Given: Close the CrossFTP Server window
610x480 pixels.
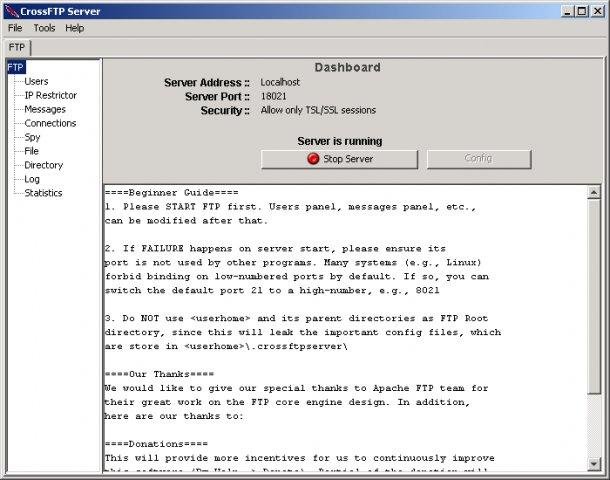Looking at the screenshot, I should pos(597,11).
